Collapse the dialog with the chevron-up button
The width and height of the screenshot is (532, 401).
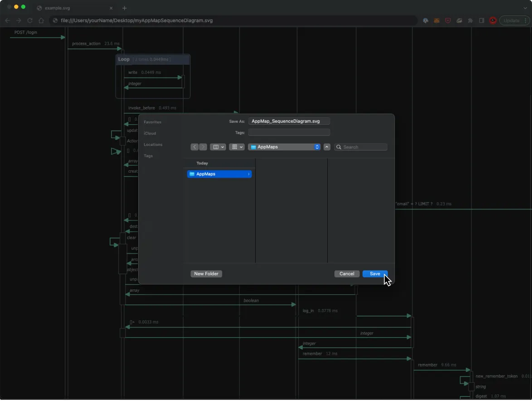pyautogui.click(x=327, y=147)
